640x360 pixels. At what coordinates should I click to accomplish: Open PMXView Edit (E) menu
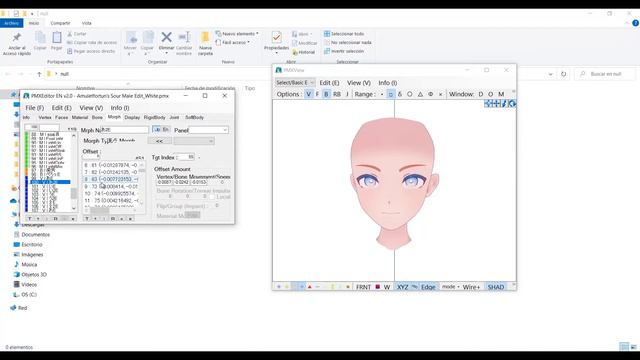(x=329, y=83)
